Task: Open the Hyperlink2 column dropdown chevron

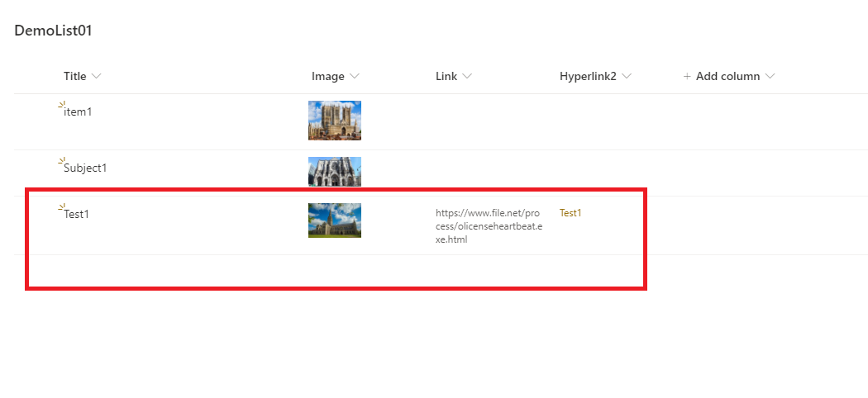Action: coord(626,76)
